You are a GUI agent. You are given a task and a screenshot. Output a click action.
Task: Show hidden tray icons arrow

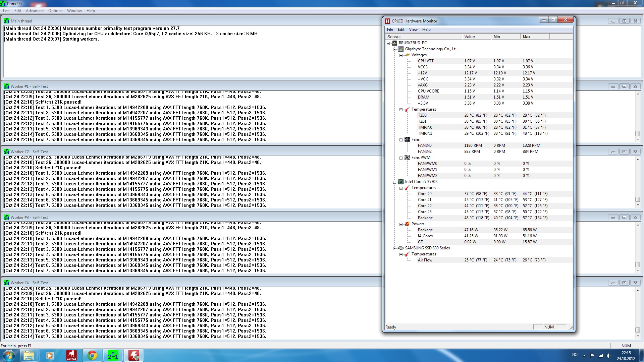pos(584,356)
